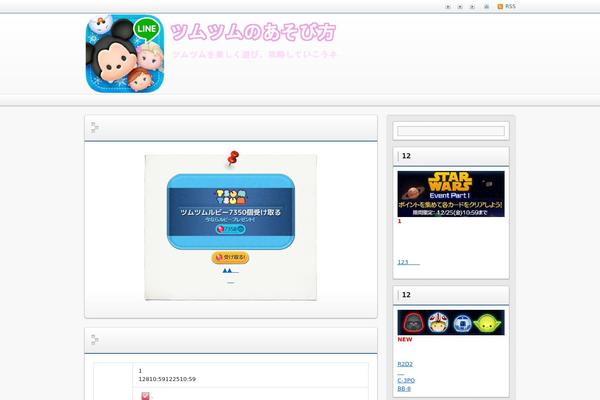Click the Luke pilot Tsum icon
600x400 pixels.
438,322
